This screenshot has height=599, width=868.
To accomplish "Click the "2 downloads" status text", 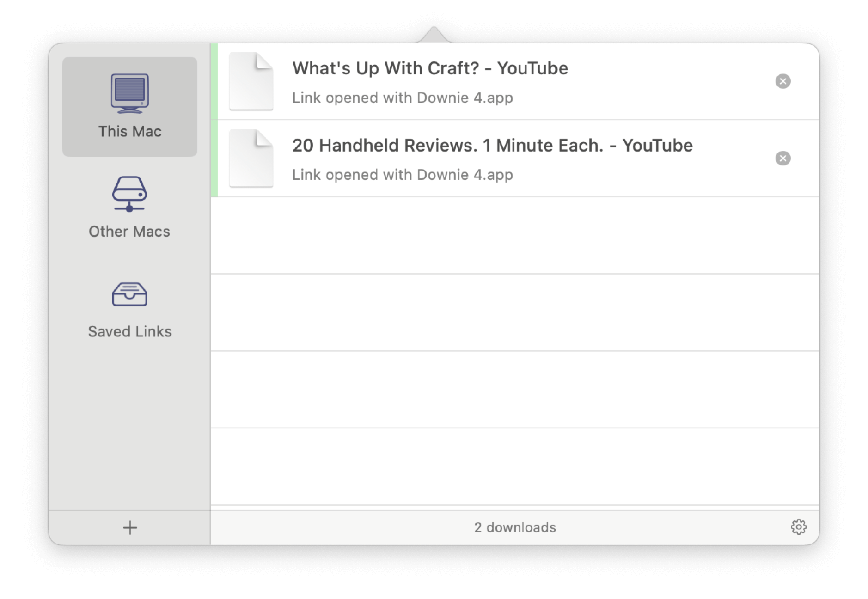I will pos(515,527).
